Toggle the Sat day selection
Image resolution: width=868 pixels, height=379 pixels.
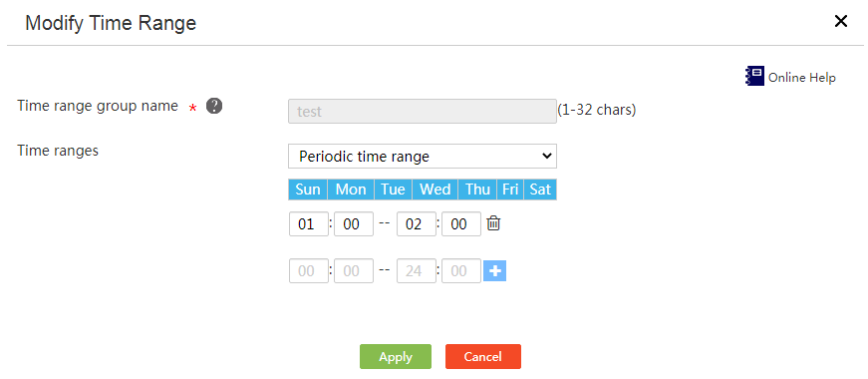click(x=540, y=189)
